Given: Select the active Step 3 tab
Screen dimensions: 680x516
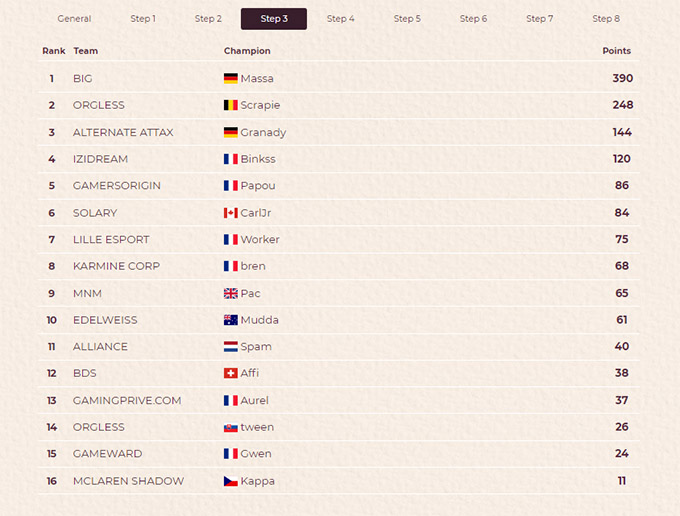Looking at the screenshot, I should tap(274, 19).
